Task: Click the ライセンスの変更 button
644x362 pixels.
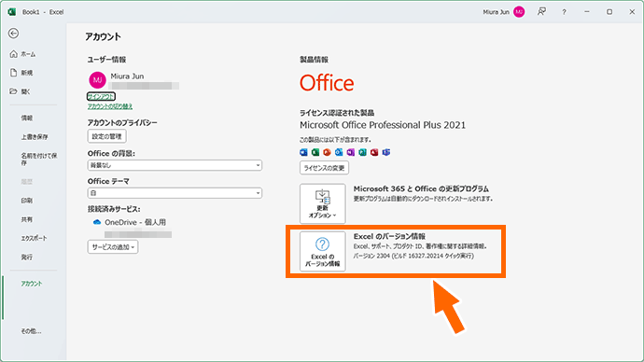Action: coord(324,168)
